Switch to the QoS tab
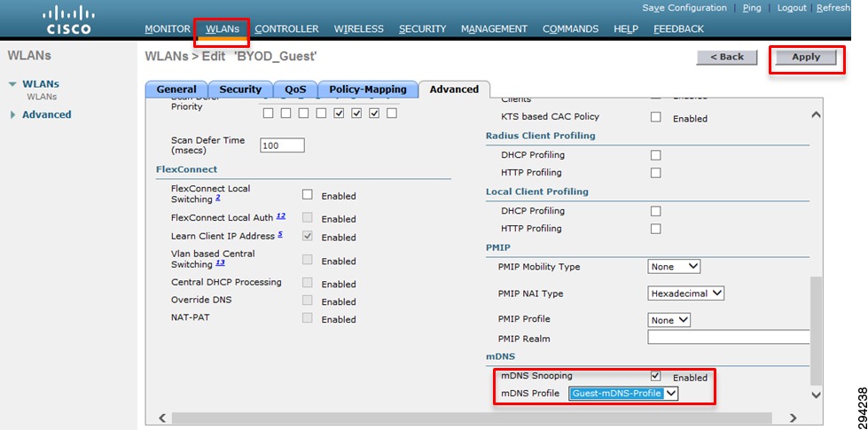 295,90
